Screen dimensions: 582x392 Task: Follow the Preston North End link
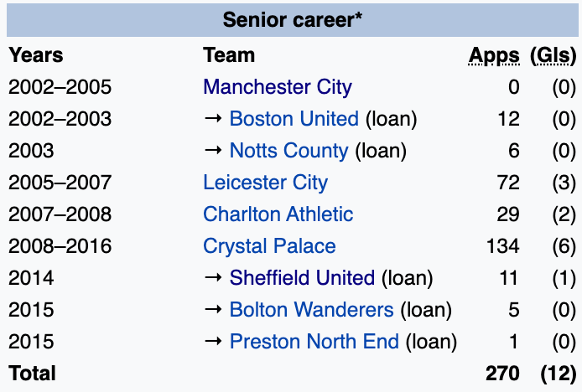(314, 342)
